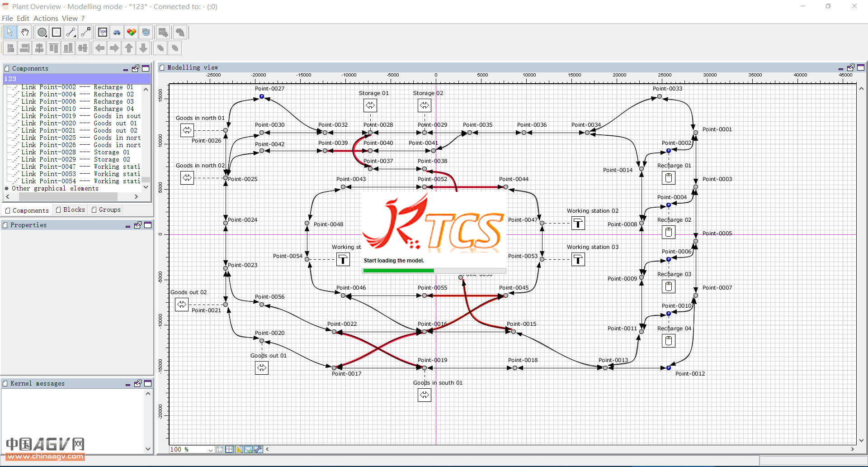The width and height of the screenshot is (868, 467).
Task: Select the dashed location link tool
Action: [85, 32]
